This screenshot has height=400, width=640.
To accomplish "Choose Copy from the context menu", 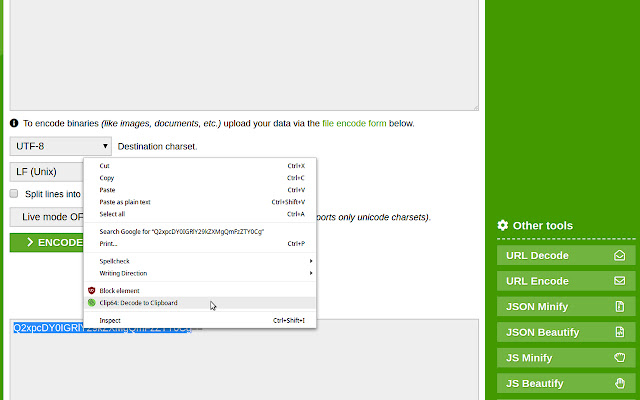I will coord(200,178).
